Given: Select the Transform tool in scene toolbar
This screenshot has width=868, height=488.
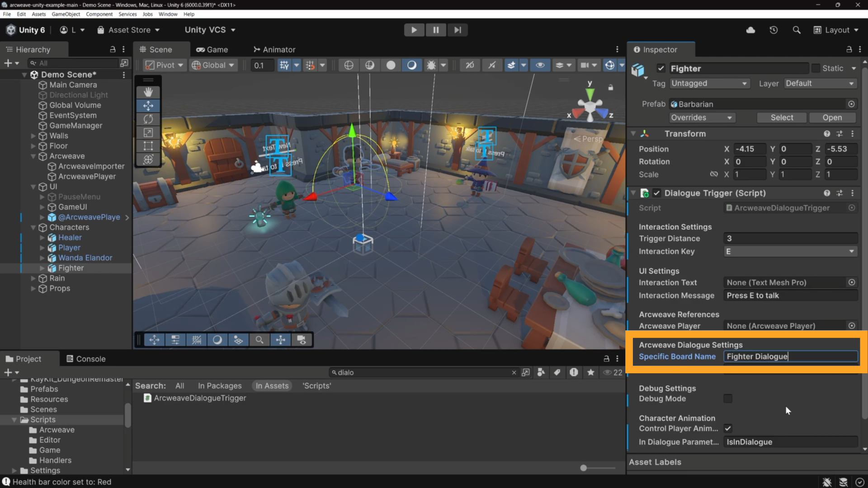Looking at the screenshot, I should [x=148, y=160].
